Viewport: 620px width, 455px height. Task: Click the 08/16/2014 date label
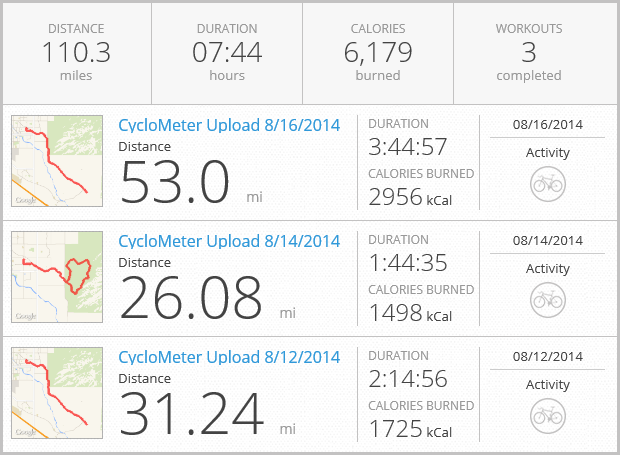[x=547, y=125]
